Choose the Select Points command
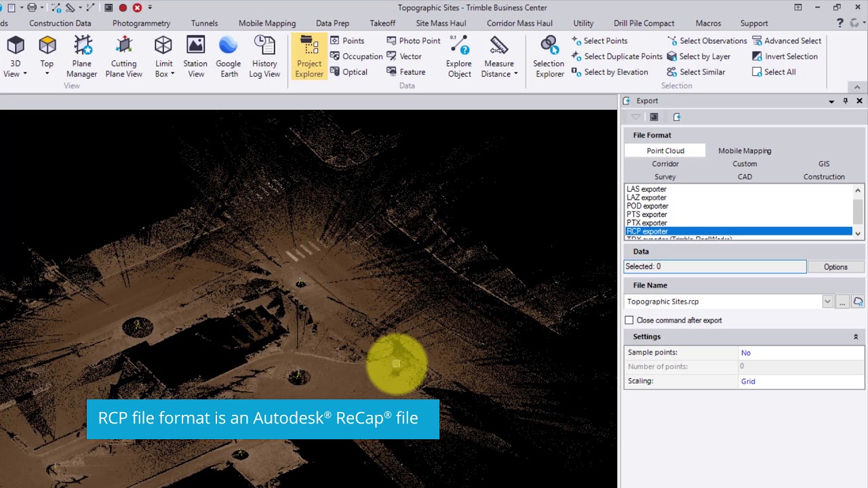The image size is (868, 488). 599,41
